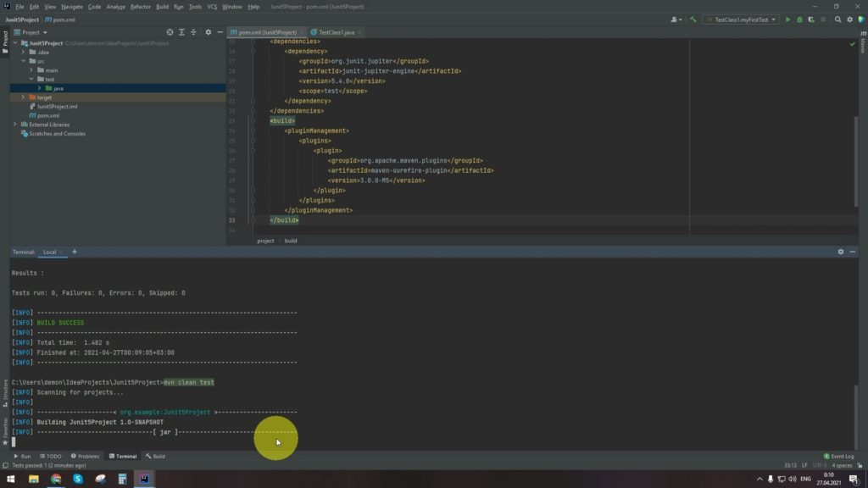Select the Local terminal tab
This screenshot has height=488, width=868.
pyautogui.click(x=50, y=252)
